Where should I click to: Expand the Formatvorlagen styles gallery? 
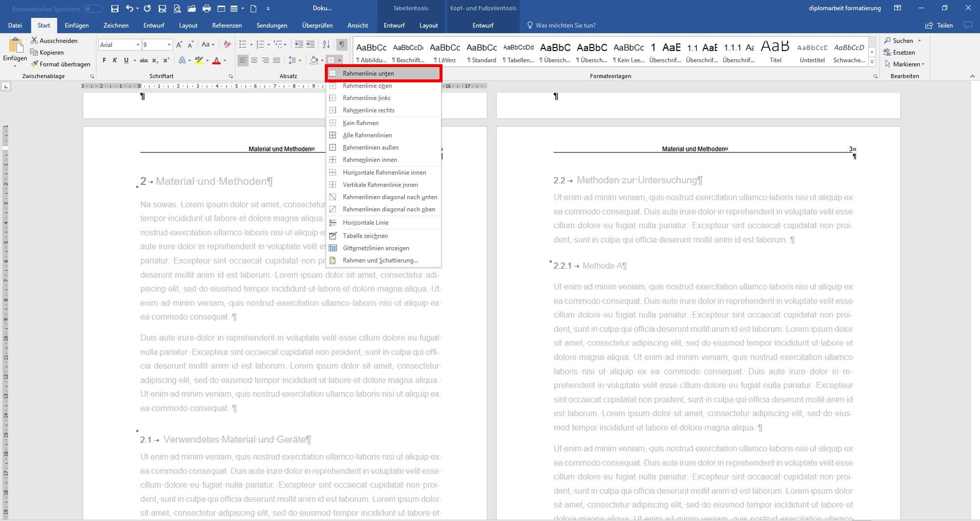(x=872, y=62)
